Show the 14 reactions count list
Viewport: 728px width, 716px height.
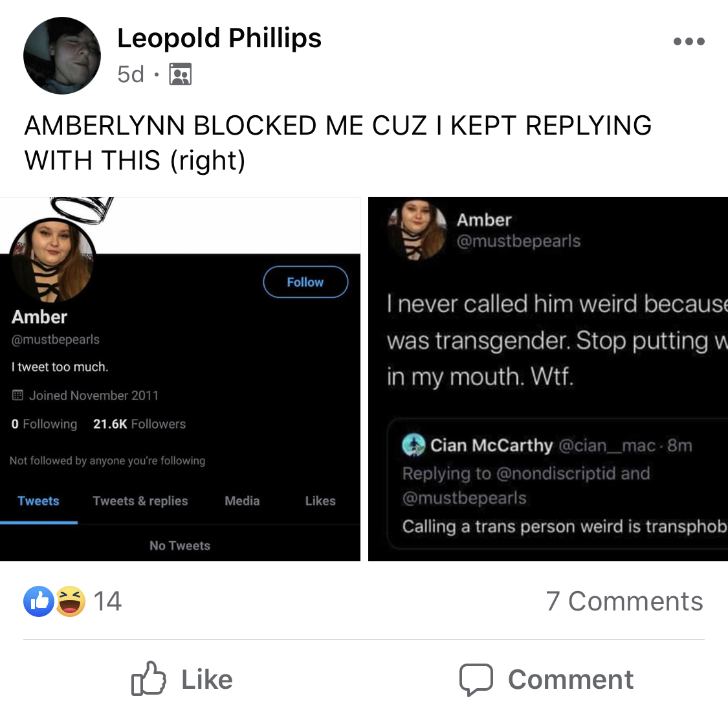[107, 601]
